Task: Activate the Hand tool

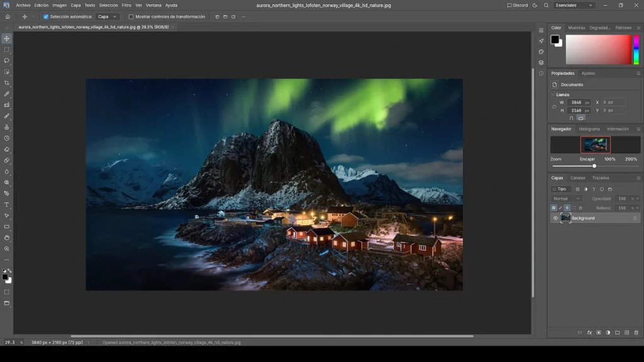Action: (x=6, y=238)
